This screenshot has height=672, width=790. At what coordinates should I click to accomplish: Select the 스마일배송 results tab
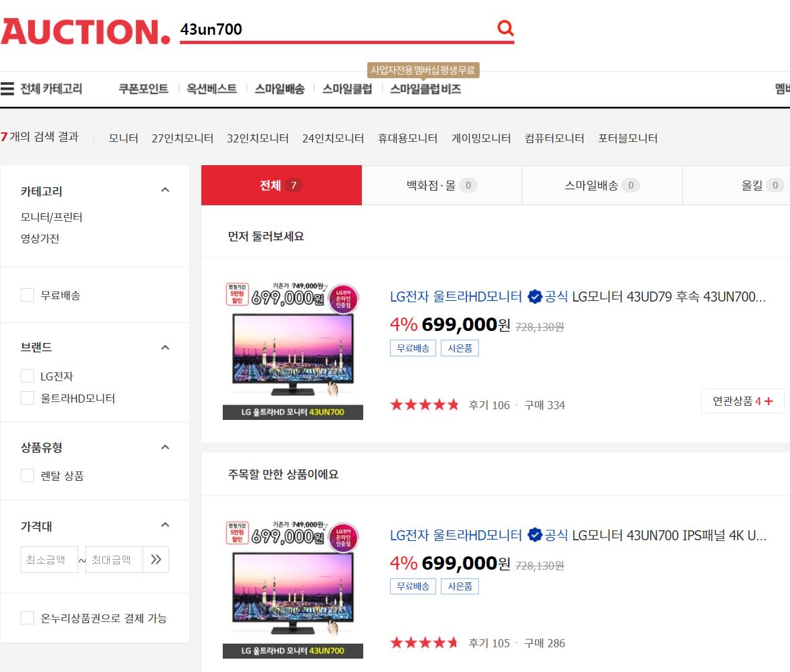[x=601, y=185]
